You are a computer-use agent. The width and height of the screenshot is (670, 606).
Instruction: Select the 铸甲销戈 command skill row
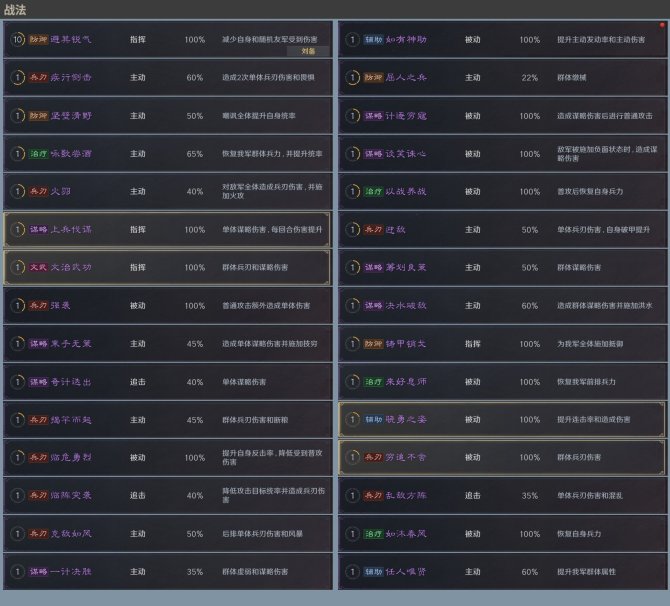click(500, 343)
